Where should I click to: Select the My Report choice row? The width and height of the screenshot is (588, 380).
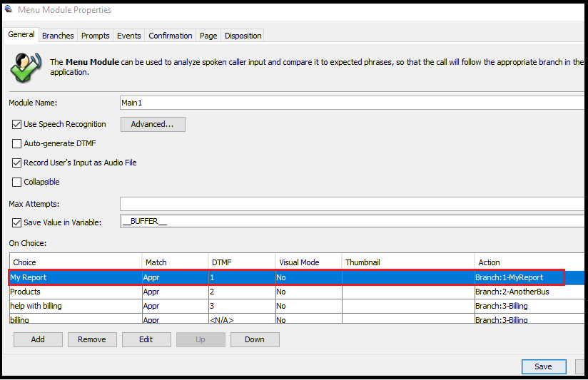(297, 278)
